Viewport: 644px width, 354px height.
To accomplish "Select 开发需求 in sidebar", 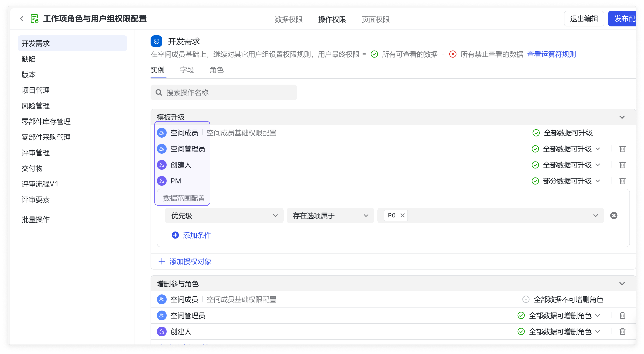I will point(73,43).
